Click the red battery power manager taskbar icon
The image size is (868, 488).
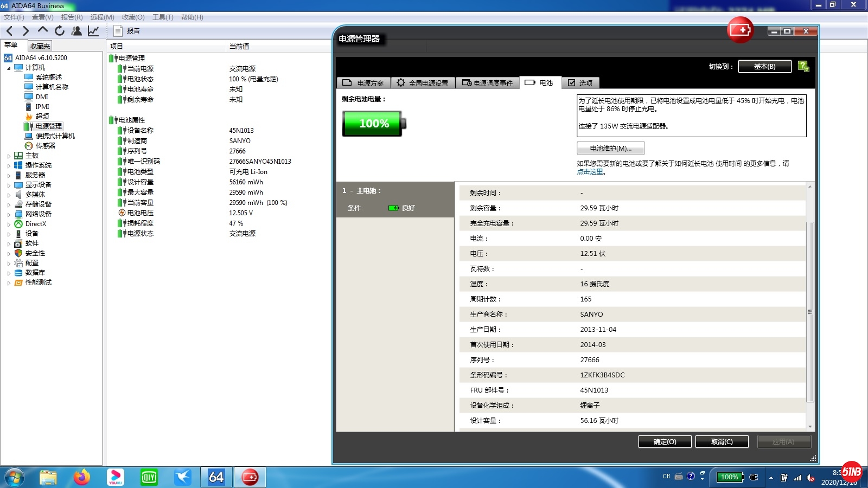tap(250, 477)
